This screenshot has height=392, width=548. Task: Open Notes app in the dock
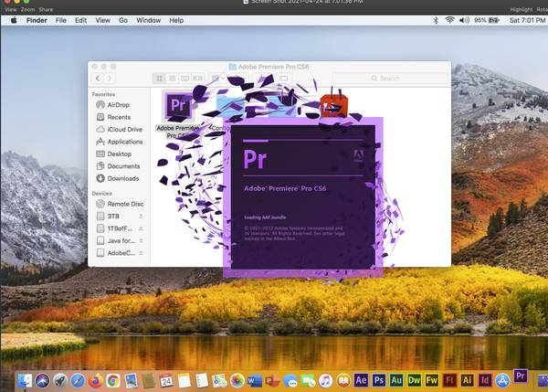coord(184,380)
